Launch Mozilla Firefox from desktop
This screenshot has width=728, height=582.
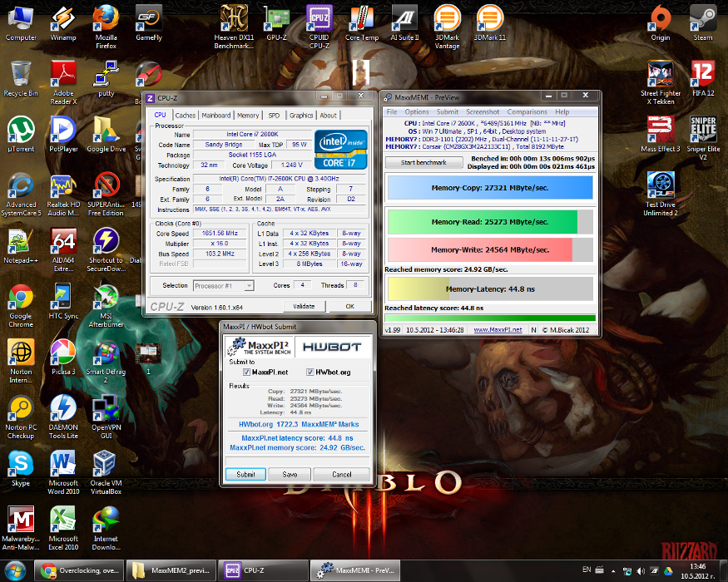pos(106,27)
